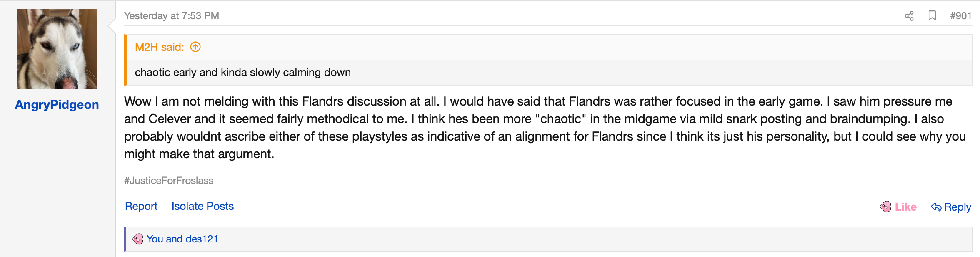This screenshot has width=980, height=257.
Task: Click the Yesterday at 7:53 PM timestamp
Action: pyautogui.click(x=172, y=16)
